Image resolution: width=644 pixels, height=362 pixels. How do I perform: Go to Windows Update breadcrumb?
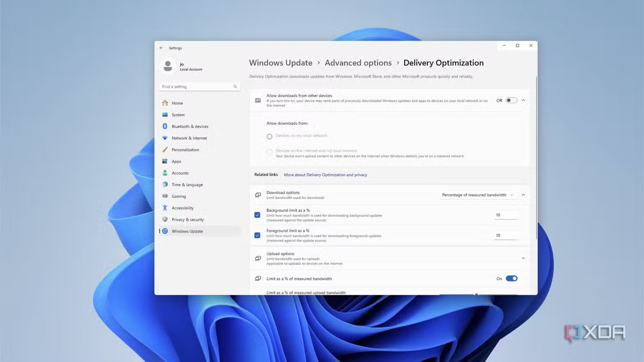280,63
